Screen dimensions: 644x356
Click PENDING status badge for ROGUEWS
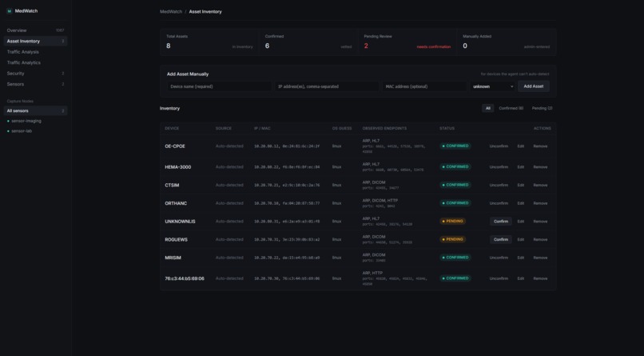pos(452,239)
